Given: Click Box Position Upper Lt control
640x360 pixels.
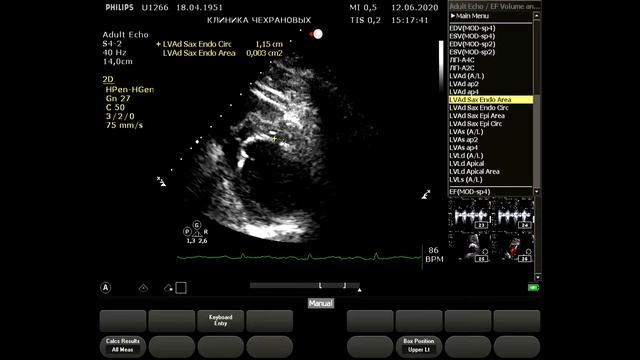Looking at the screenshot, I should [x=419, y=346].
